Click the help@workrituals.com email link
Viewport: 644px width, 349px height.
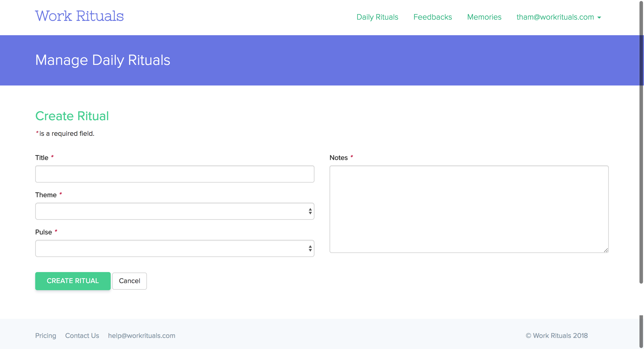pyautogui.click(x=142, y=336)
